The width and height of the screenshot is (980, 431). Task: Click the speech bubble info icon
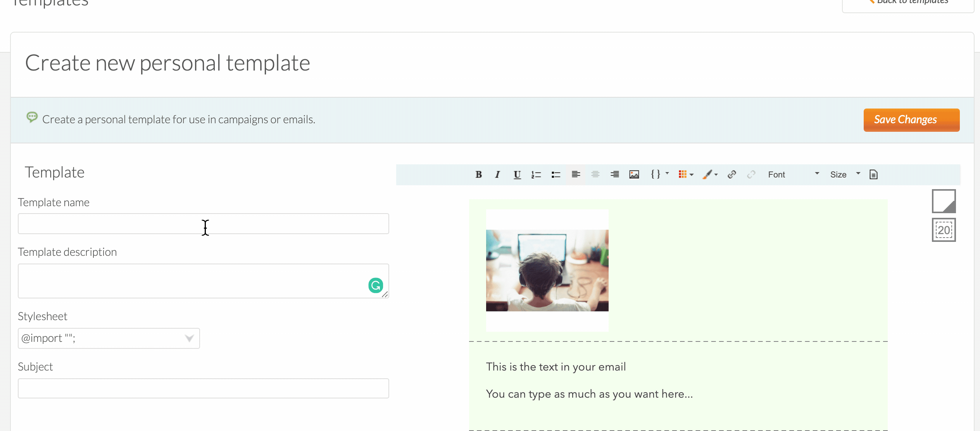32,117
